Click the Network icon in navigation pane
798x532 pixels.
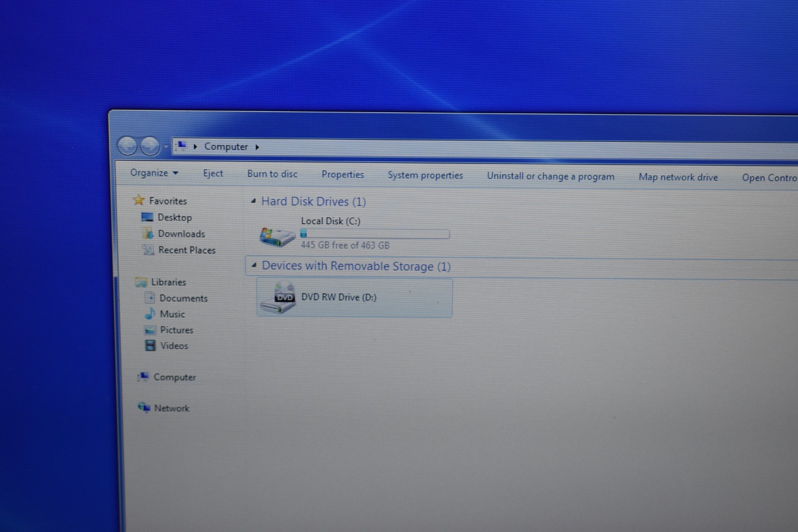coord(144,407)
